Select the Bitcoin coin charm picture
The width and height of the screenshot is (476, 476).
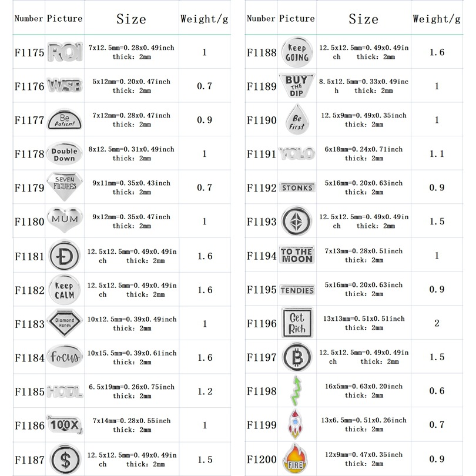(297, 357)
